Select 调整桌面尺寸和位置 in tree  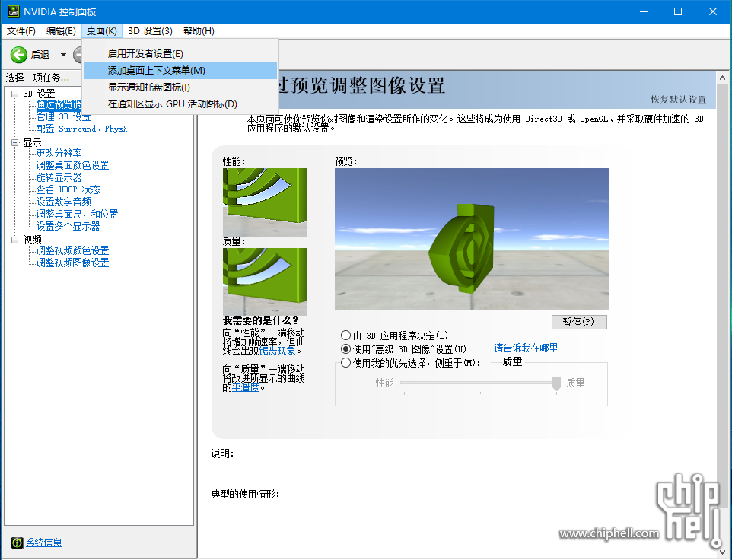[x=77, y=214]
